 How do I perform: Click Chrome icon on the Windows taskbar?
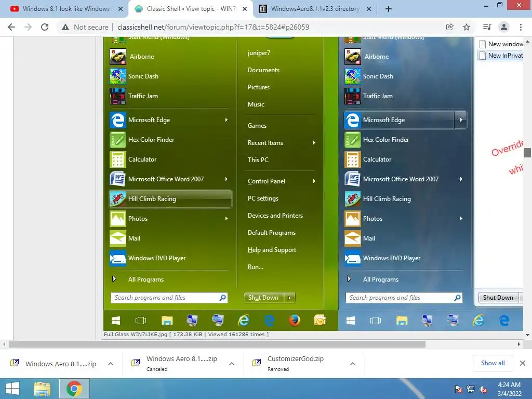click(74, 389)
